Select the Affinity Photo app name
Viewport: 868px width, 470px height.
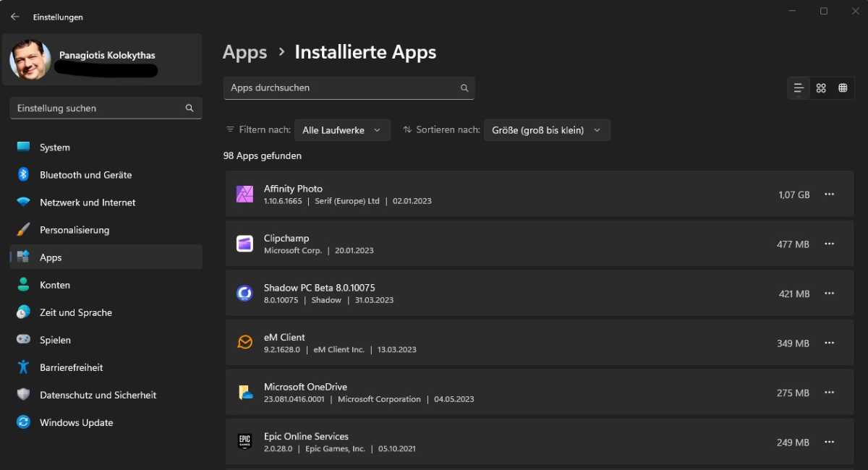click(293, 189)
